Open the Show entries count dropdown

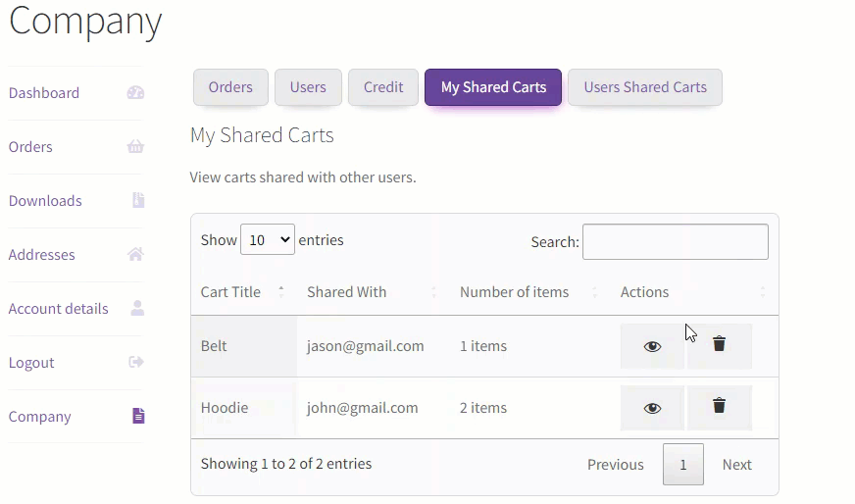[267, 239]
